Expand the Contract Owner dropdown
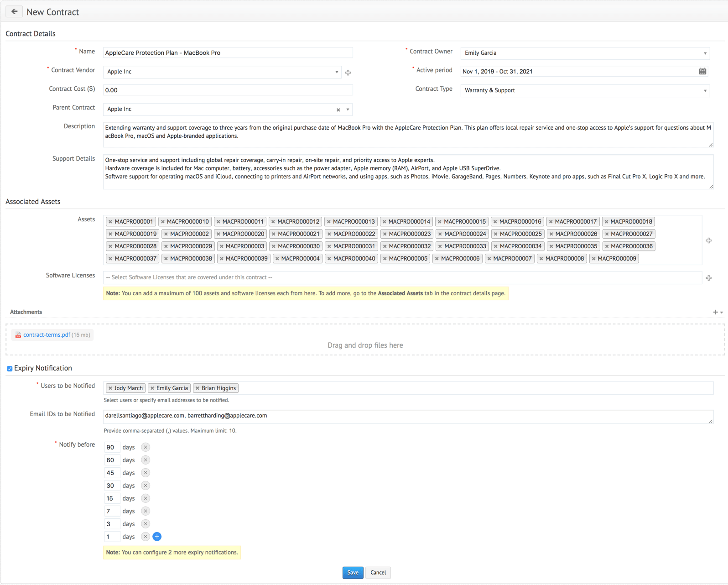728x585 pixels. tap(705, 53)
